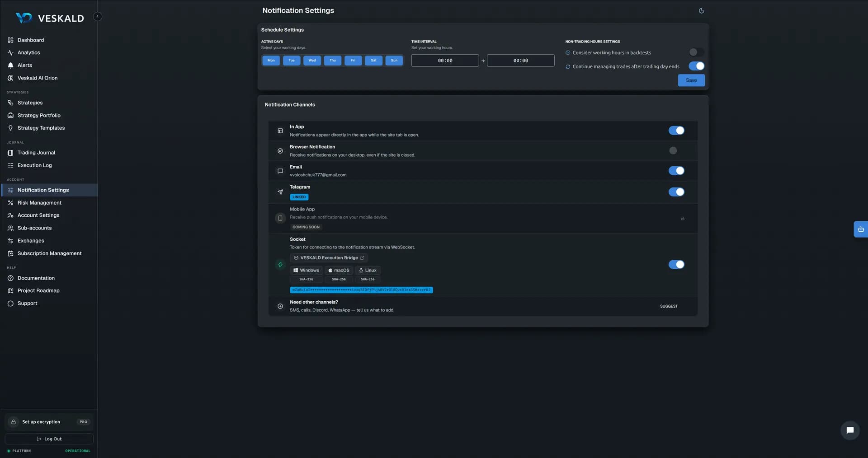Screen dimensions: 868x458
Task: Click the Documentation help icon
Action: point(10,278)
